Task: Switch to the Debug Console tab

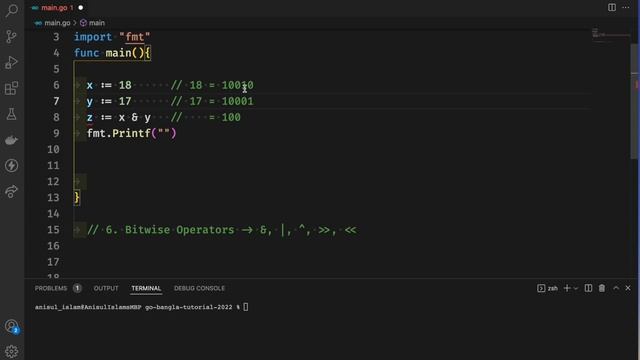Action: point(199,288)
